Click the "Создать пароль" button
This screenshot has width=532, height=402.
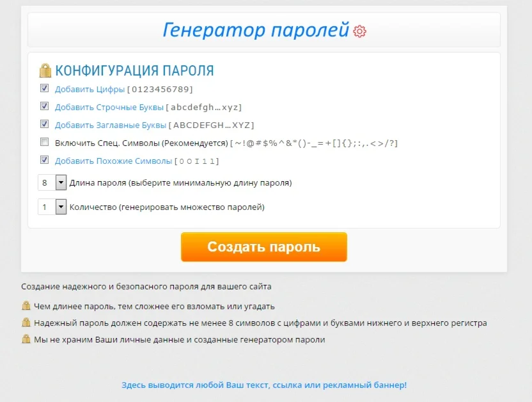[x=263, y=246]
